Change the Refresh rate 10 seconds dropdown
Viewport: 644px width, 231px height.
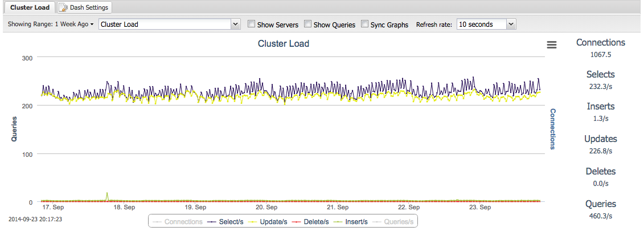[x=486, y=25]
